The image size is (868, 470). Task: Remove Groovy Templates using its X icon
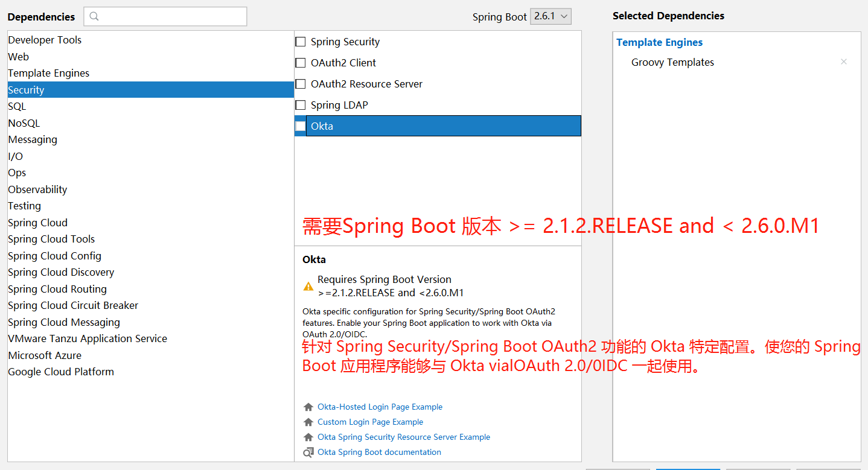tap(843, 62)
